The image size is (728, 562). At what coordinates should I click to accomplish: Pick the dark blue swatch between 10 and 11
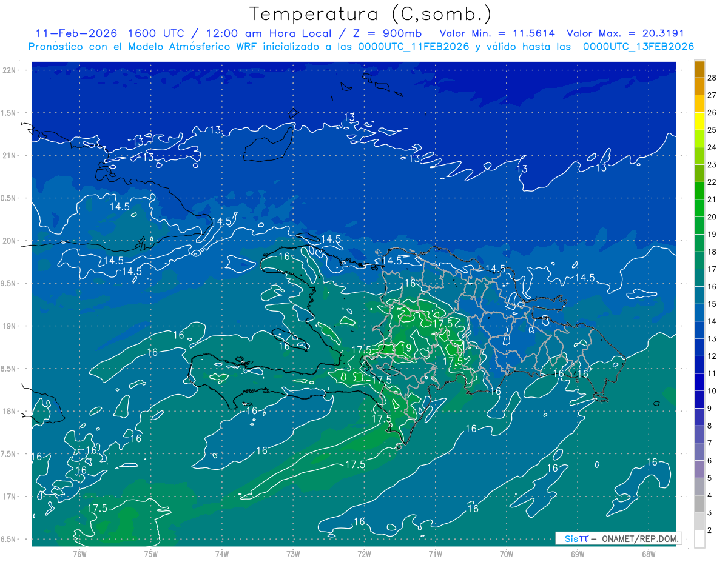coord(699,382)
